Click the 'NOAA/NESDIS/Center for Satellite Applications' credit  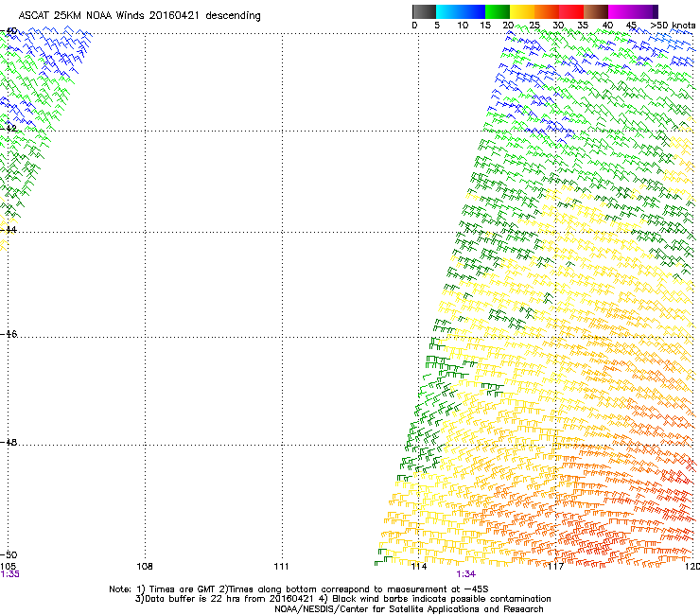pos(409,609)
